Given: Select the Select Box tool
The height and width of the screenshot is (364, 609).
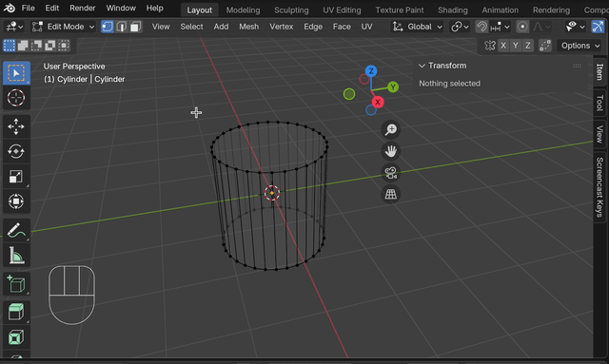Looking at the screenshot, I should coord(16,73).
